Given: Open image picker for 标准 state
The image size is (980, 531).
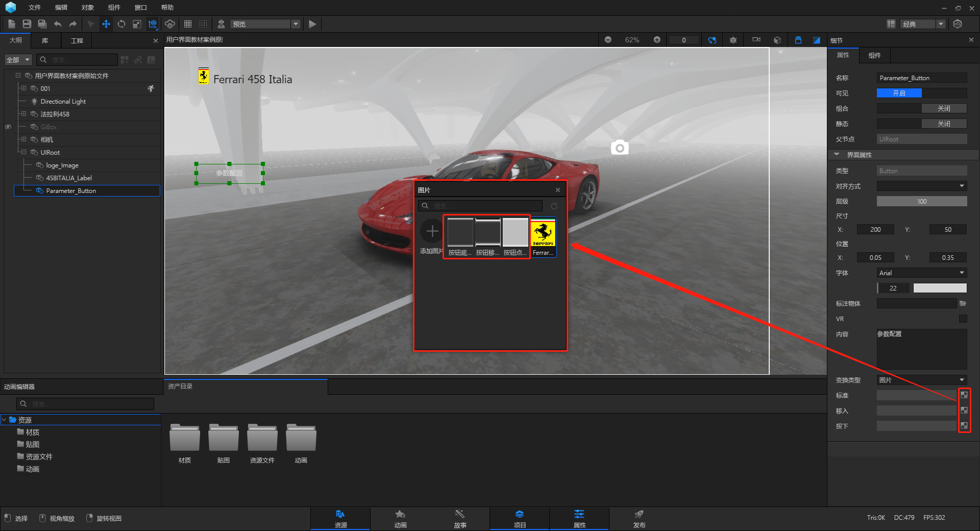Looking at the screenshot, I should coord(964,395).
